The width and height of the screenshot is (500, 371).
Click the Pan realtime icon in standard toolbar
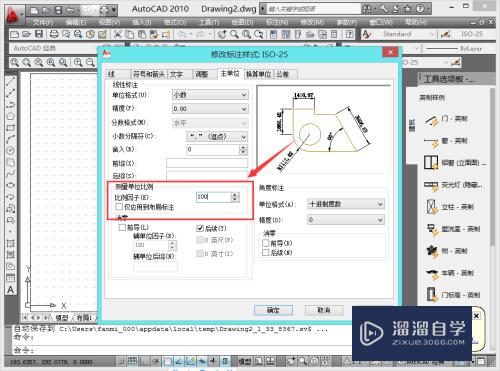tap(222, 34)
